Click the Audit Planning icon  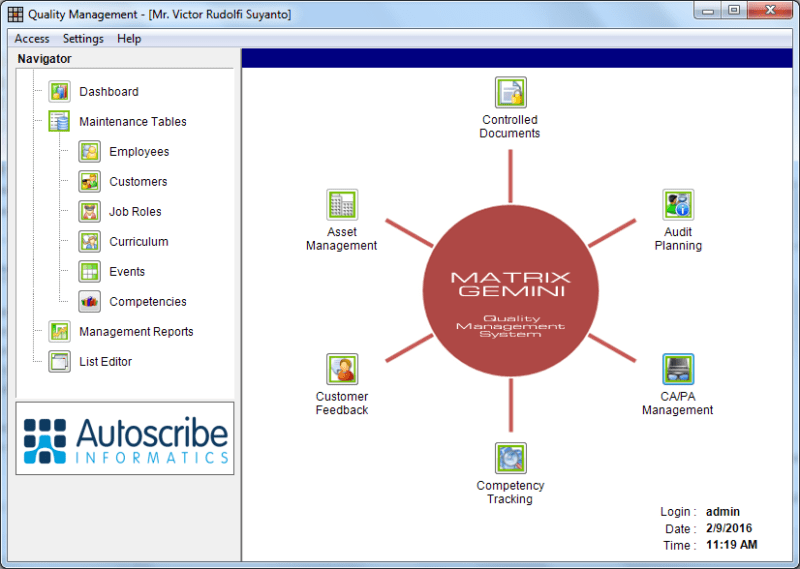pyautogui.click(x=678, y=205)
